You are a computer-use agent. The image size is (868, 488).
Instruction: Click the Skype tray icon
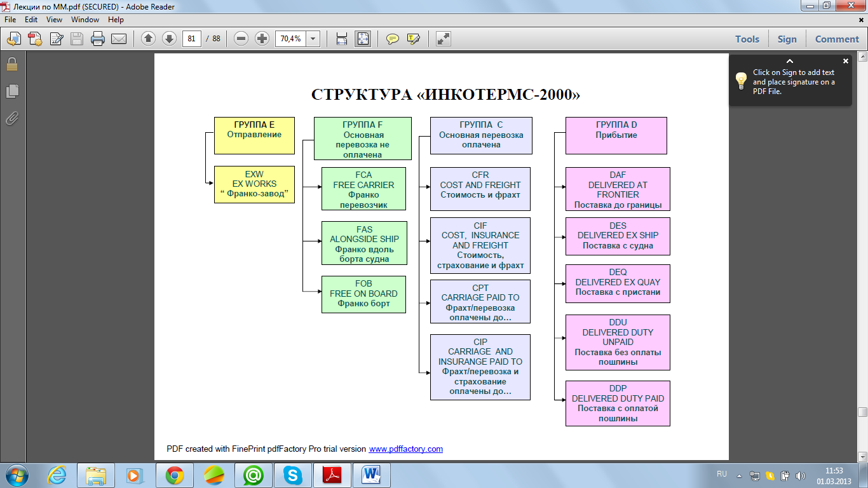pyautogui.click(x=770, y=475)
